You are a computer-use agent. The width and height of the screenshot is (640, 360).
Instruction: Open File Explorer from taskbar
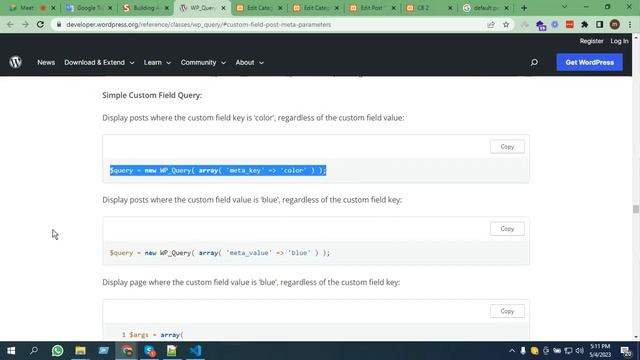[80, 351]
